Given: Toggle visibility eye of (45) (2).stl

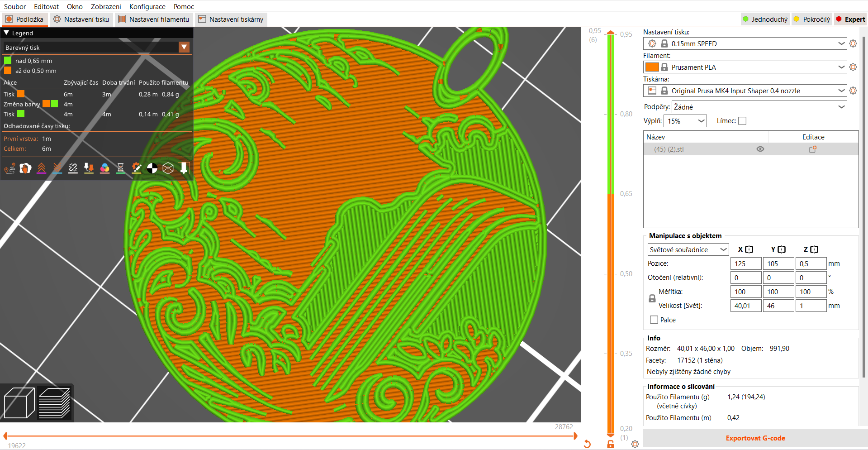Looking at the screenshot, I should pos(760,149).
